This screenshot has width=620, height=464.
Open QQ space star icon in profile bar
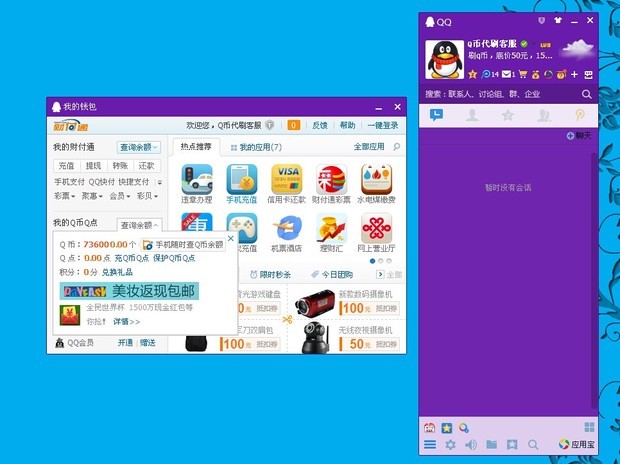coord(472,74)
